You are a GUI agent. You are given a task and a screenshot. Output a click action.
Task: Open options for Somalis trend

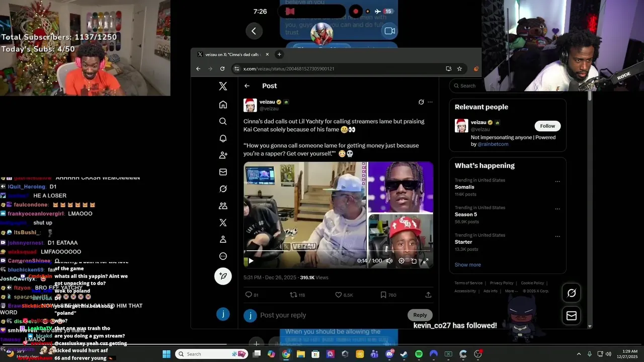click(x=557, y=182)
